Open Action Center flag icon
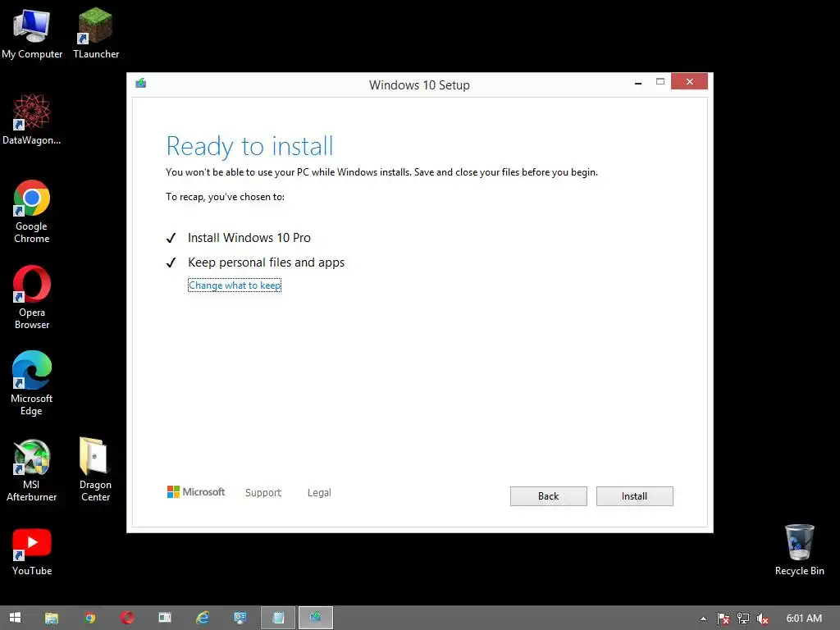 724,619
